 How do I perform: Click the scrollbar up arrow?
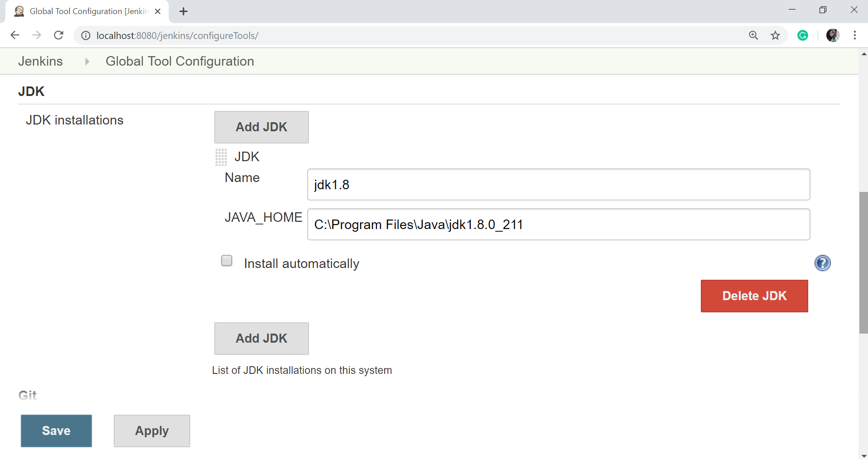tap(863, 54)
